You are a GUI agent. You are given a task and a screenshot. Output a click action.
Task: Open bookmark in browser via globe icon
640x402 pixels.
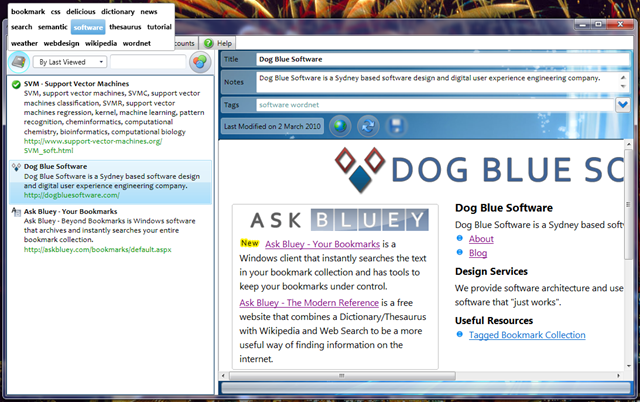click(340, 126)
